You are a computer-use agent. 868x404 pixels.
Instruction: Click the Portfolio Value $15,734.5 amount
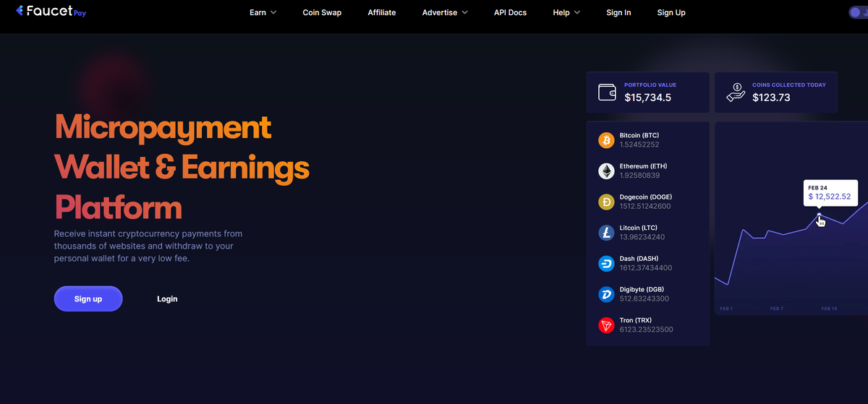click(x=648, y=98)
